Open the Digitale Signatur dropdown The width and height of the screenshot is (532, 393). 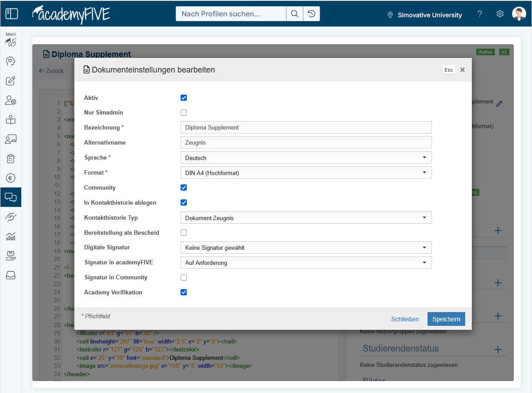[x=306, y=248]
